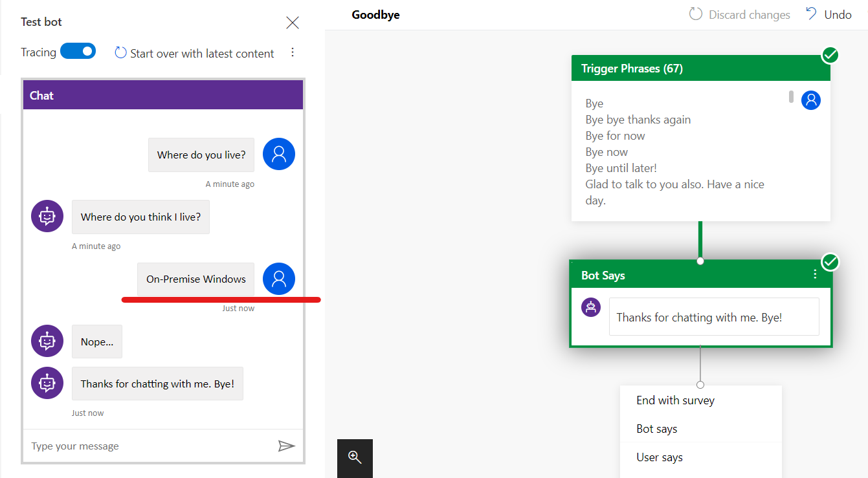This screenshot has width=868, height=478.
Task: Select 'Where do you think I live?' message
Action: pyautogui.click(x=140, y=217)
